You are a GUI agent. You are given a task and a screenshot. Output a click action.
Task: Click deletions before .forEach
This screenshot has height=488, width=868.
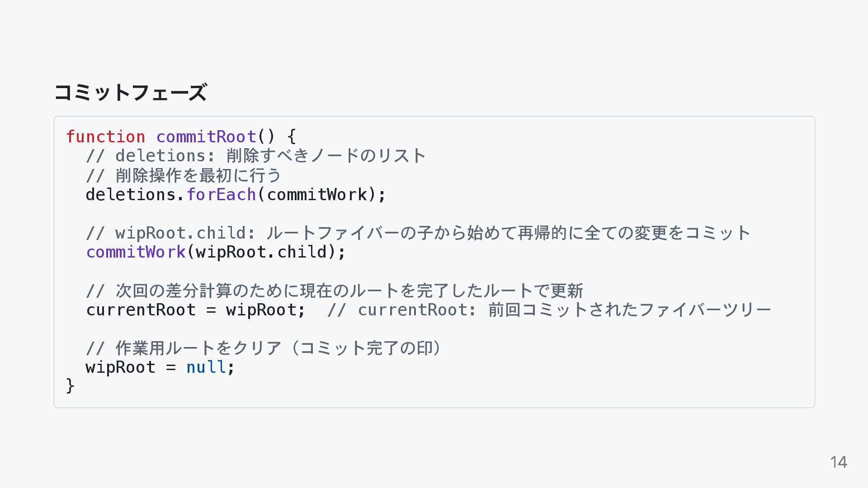point(131,194)
